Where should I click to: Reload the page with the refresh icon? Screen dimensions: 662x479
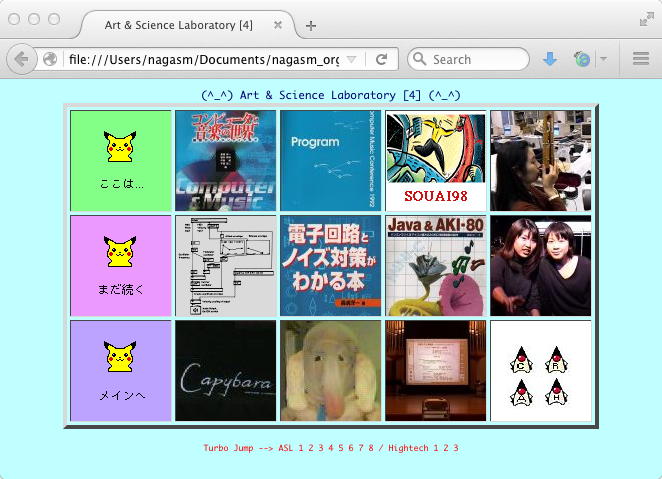click(x=382, y=59)
